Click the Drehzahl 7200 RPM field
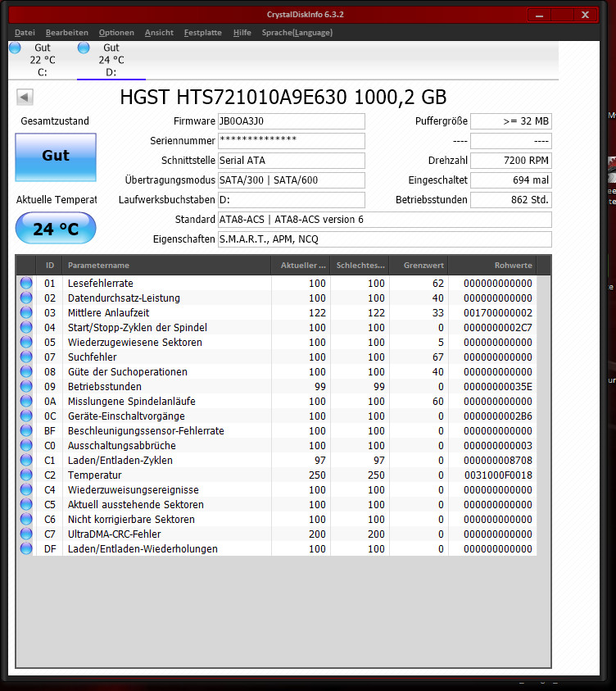The width and height of the screenshot is (616, 691). [x=511, y=161]
